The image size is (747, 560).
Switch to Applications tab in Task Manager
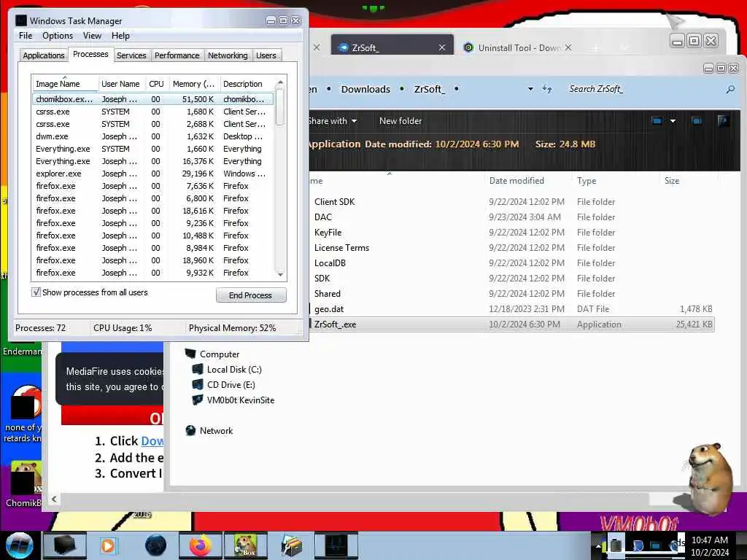pos(43,55)
